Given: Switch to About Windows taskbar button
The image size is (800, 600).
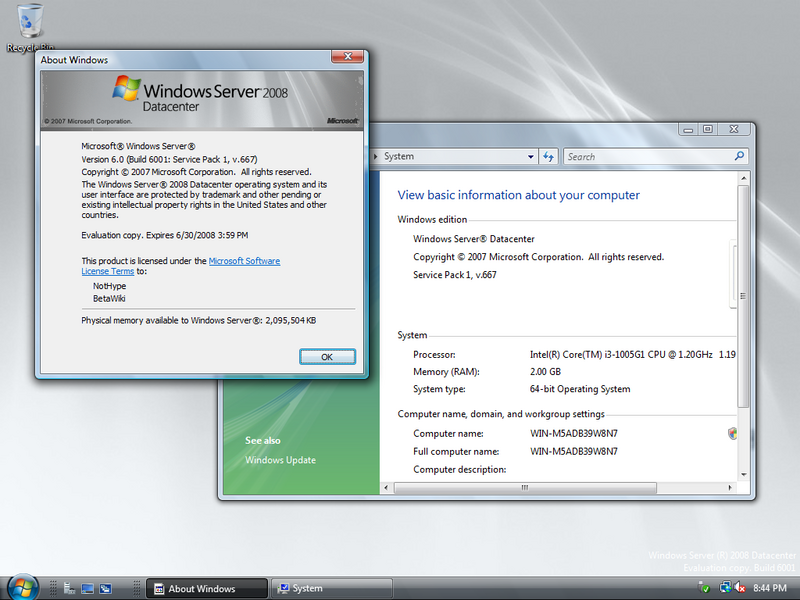Looking at the screenshot, I should 207,588.
